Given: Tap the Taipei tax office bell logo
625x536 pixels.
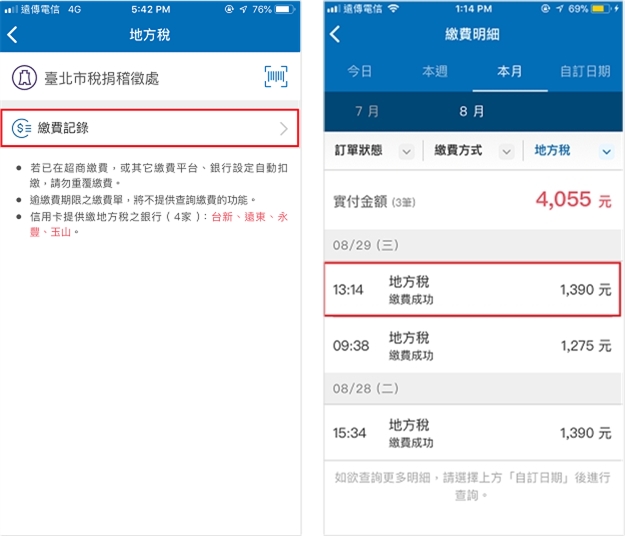Looking at the screenshot, I should [x=24, y=77].
